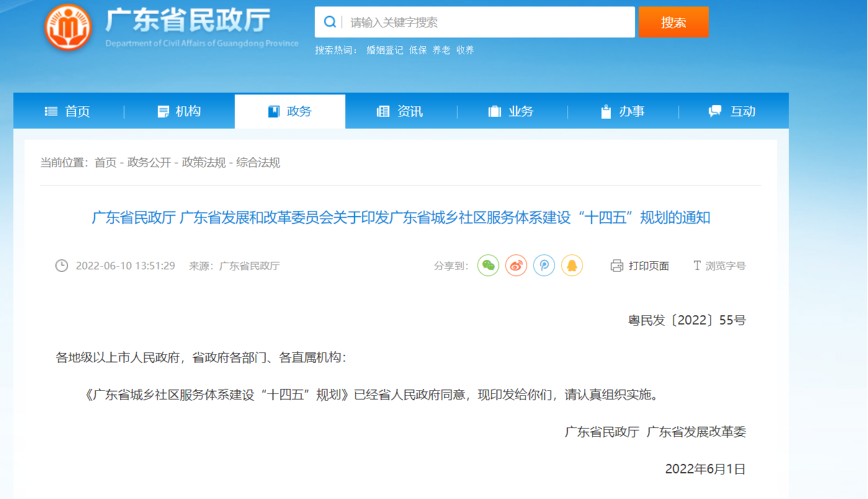Click the list icon beside 首页
Viewport: 868px width, 499px height.
51,111
